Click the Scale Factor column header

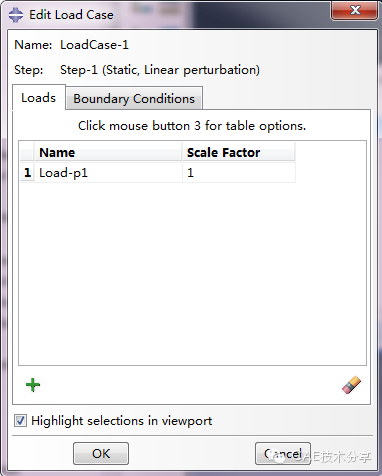(239, 152)
